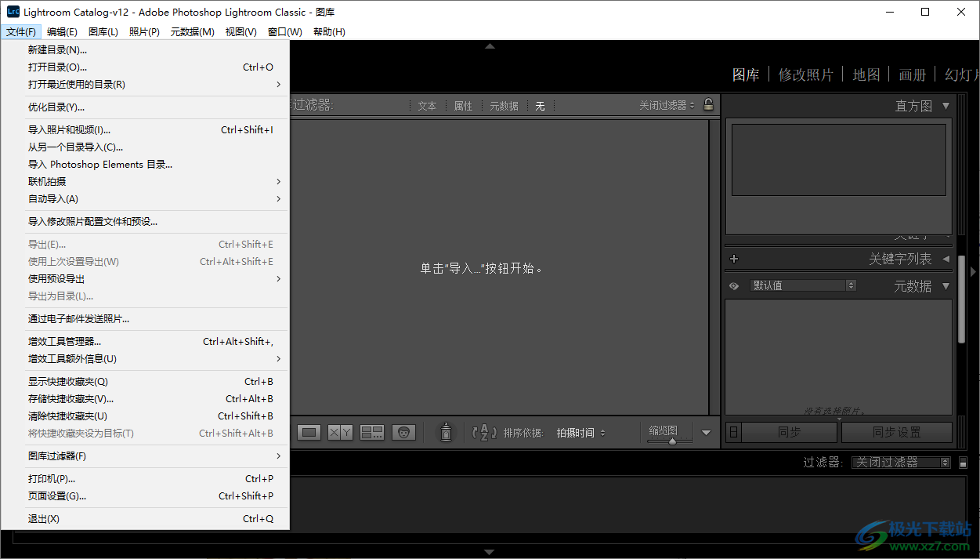Screen dimensions: 980x559
Task: Select the People view icon
Action: (403, 432)
